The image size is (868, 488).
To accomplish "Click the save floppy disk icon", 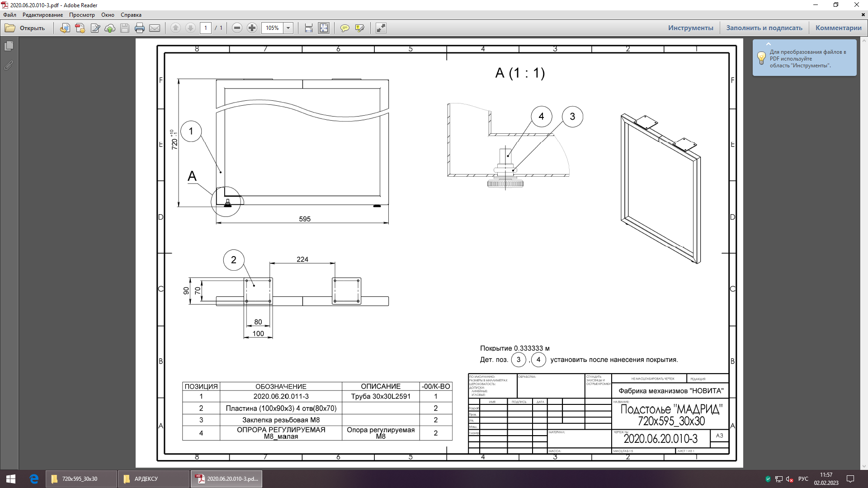I will point(125,28).
